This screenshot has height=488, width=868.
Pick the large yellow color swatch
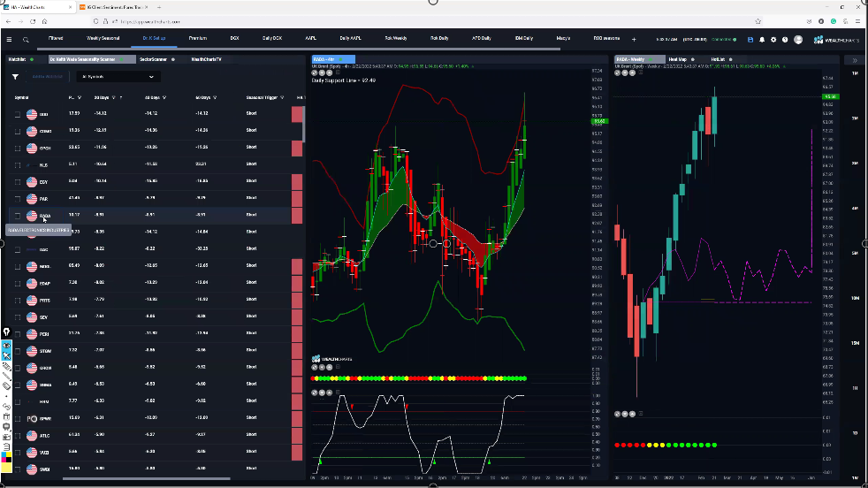(x=6, y=468)
